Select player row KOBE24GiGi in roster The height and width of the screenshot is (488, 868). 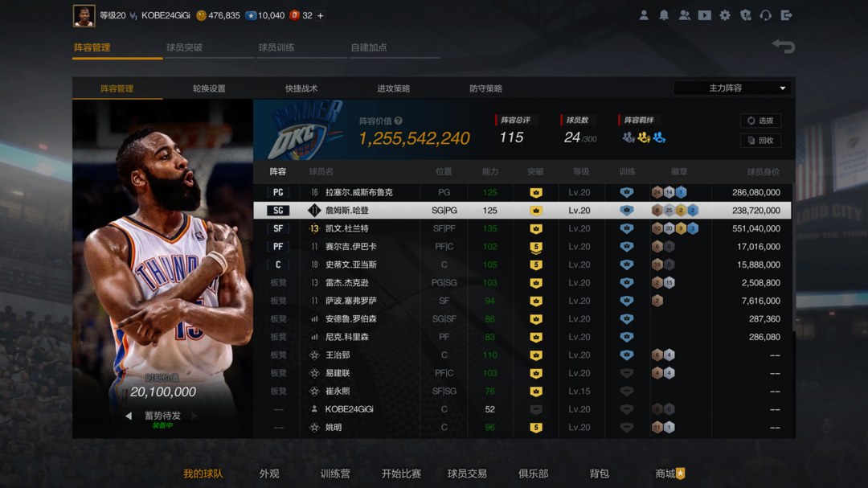(x=522, y=409)
